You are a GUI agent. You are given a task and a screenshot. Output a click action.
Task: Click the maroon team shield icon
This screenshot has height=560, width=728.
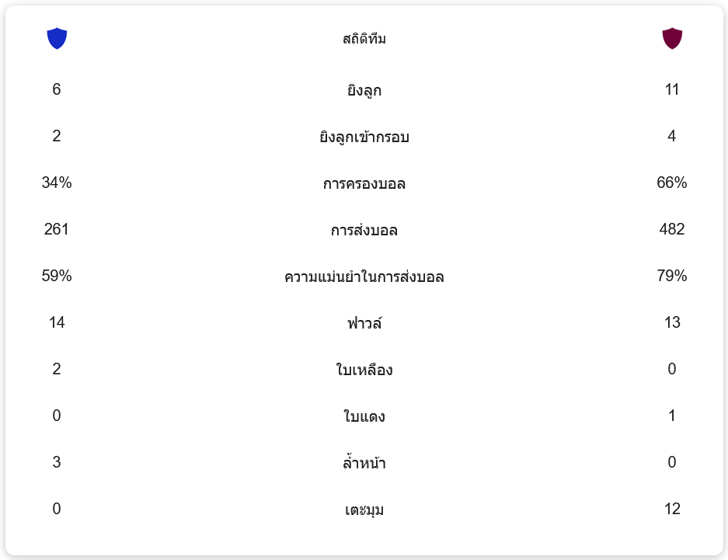pos(672,38)
